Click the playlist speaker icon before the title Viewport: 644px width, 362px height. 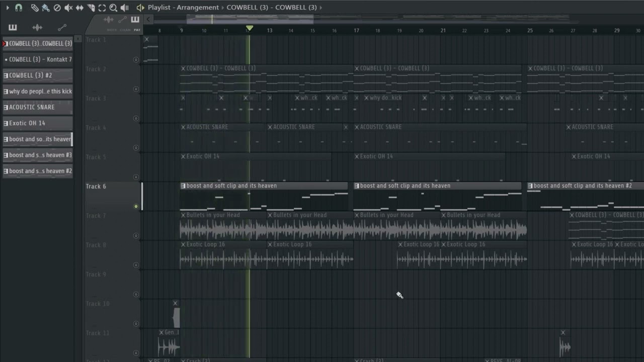click(140, 8)
